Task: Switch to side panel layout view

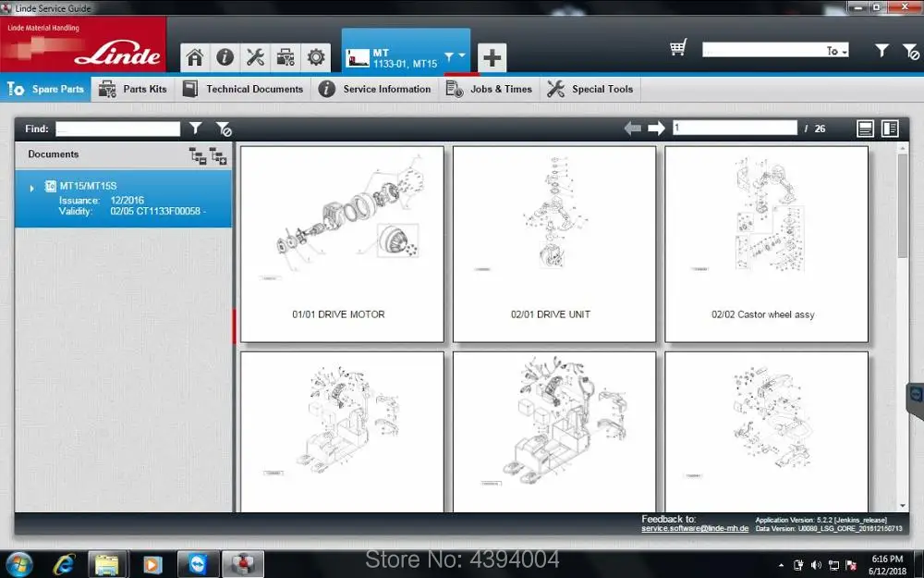Action: 890,129
